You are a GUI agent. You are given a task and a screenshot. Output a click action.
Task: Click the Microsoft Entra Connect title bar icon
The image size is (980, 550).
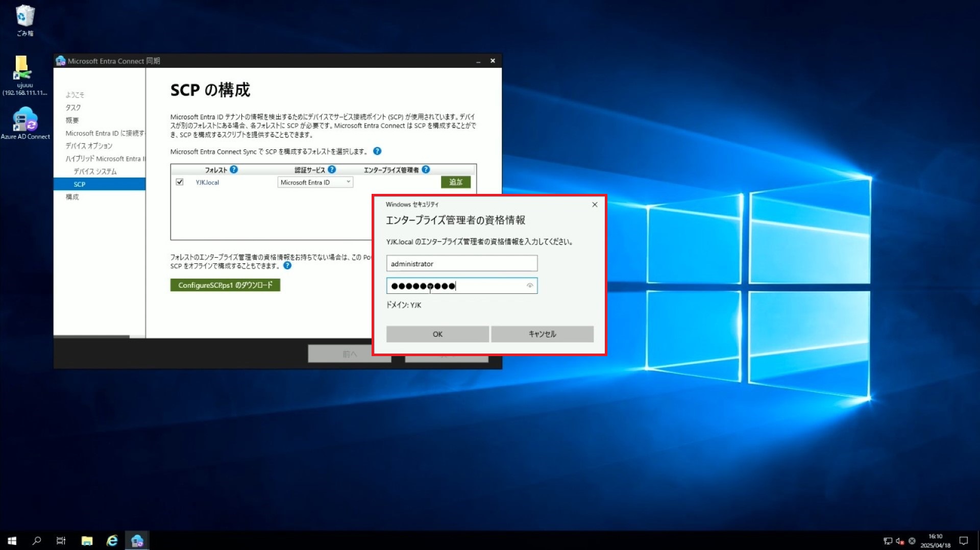click(x=61, y=61)
